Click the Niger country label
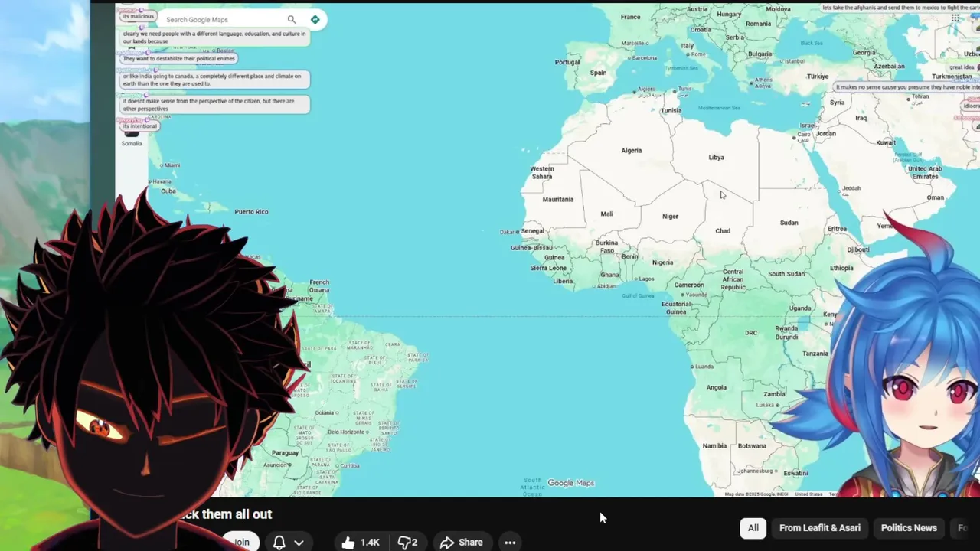Screen dimensions: 980x551 click(670, 217)
